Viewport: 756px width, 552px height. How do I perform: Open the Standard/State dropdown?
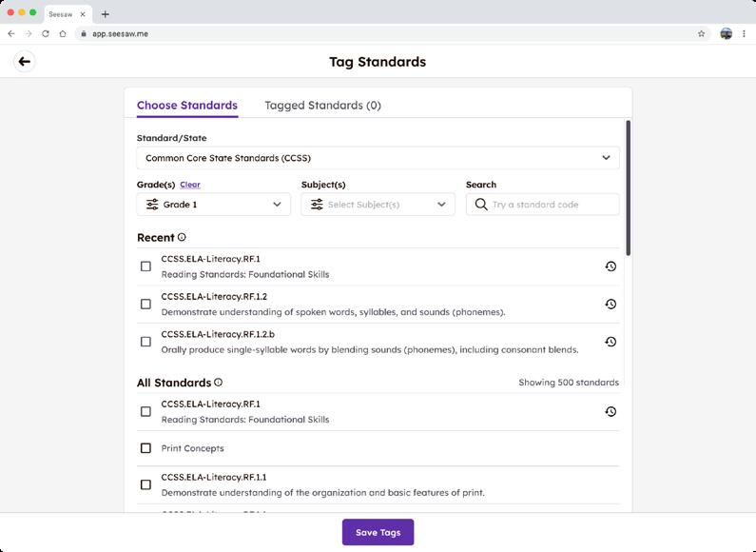pos(378,158)
